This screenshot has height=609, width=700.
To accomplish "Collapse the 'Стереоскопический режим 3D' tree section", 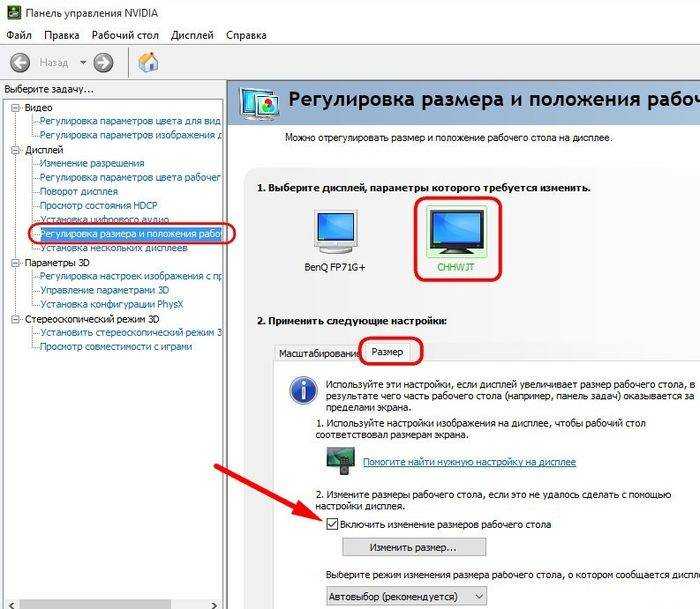I will coord(16,319).
